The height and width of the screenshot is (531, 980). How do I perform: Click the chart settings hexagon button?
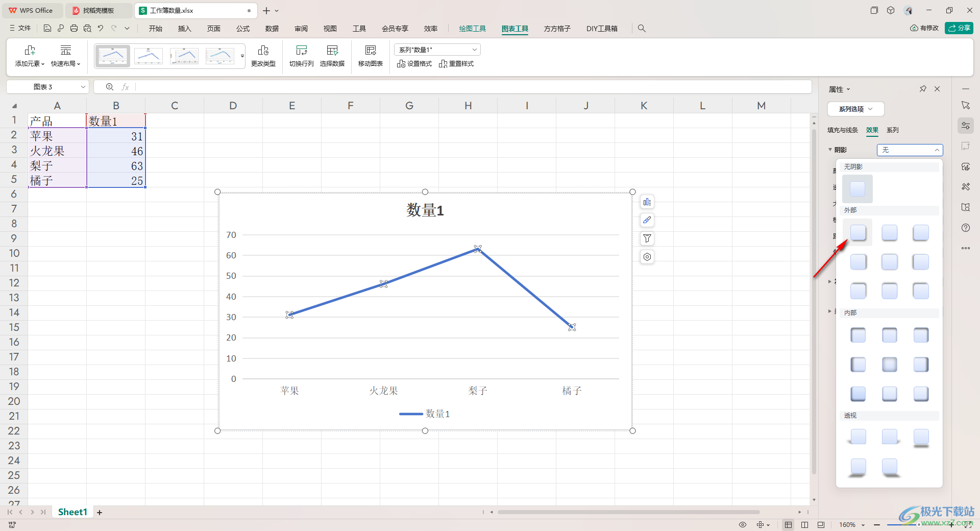(647, 257)
